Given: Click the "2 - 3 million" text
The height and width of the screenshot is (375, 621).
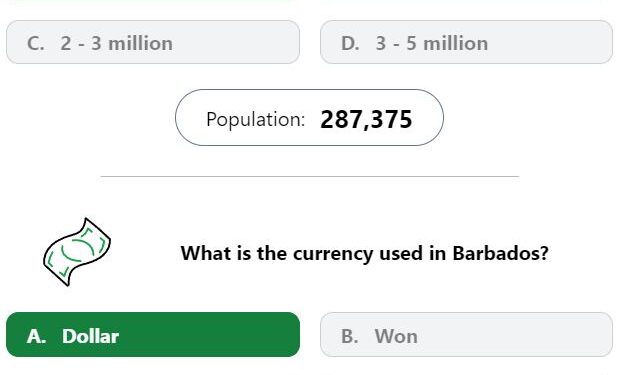Looking at the screenshot, I should [x=116, y=43].
